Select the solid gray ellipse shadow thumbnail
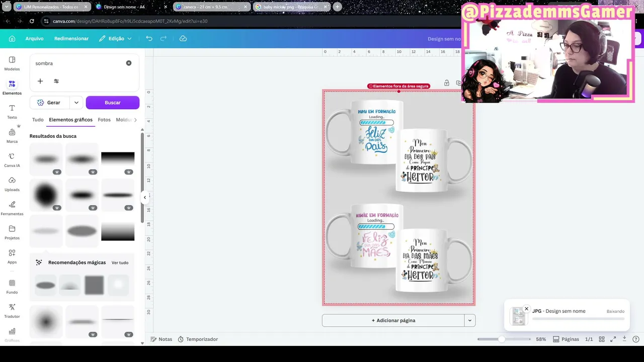644x362 pixels. pos(82,231)
